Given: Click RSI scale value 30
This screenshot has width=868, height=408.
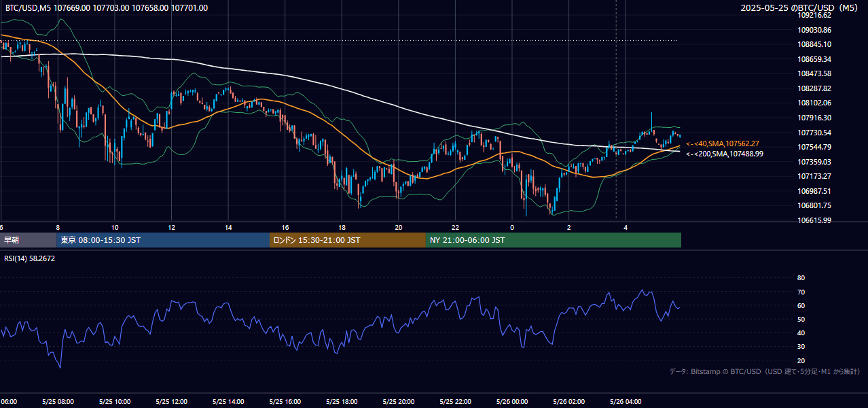Looking at the screenshot, I should point(801,347).
